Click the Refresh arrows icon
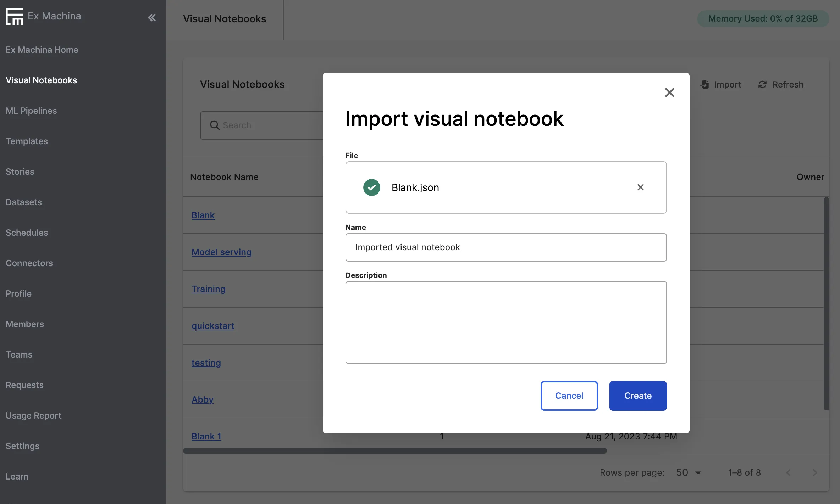Screen dimensions: 840x504 point(762,84)
